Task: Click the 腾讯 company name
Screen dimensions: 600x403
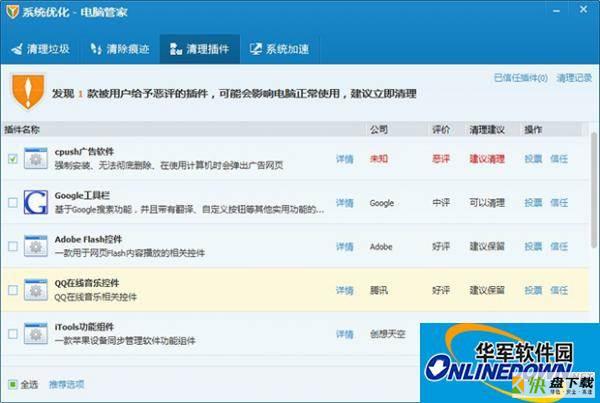Action: pyautogui.click(x=379, y=290)
